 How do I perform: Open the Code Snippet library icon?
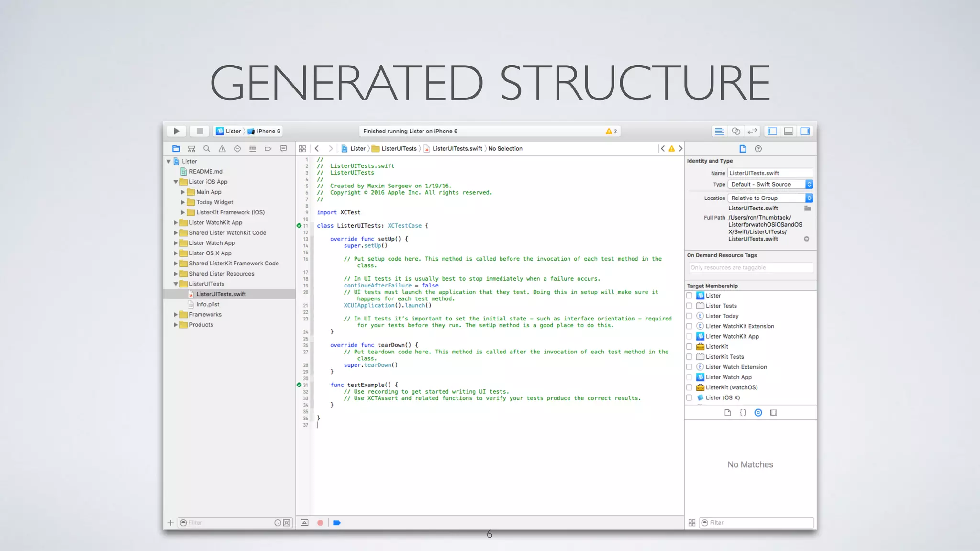743,413
